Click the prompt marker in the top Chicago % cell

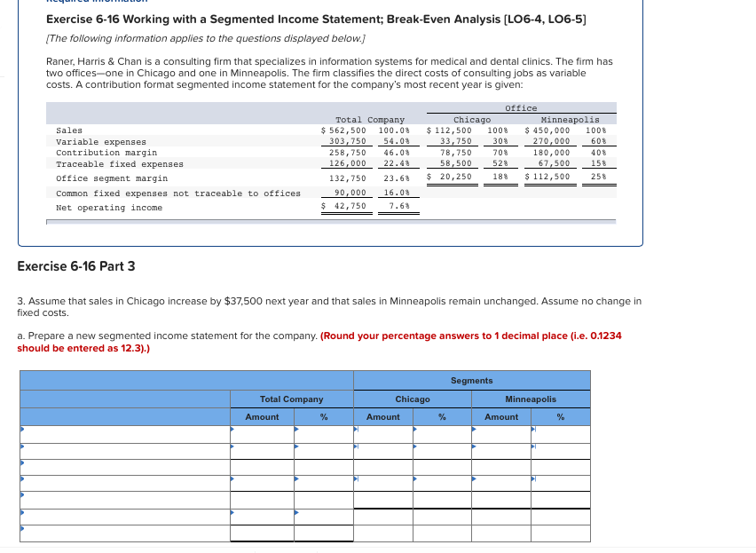click(x=413, y=429)
